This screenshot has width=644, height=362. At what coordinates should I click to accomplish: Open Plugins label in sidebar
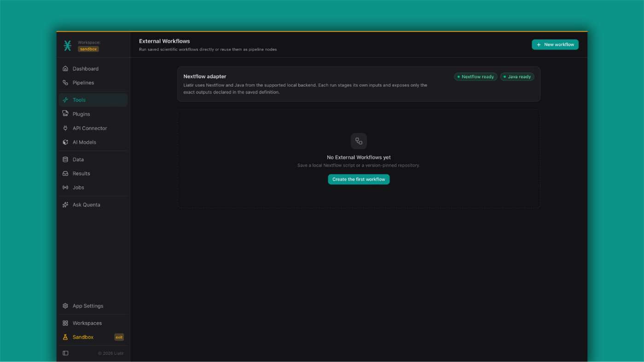81,114
